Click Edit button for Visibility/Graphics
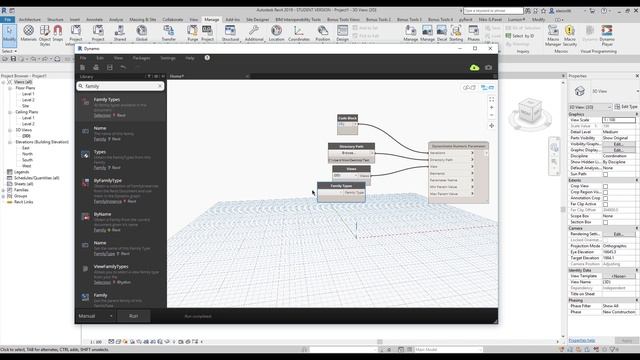Screen dimensions: 640x360 click(x=619, y=144)
